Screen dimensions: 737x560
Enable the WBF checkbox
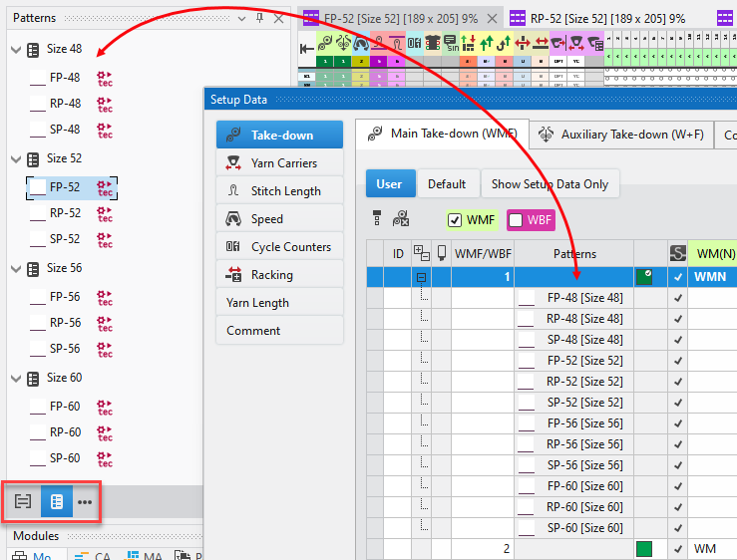[517, 220]
